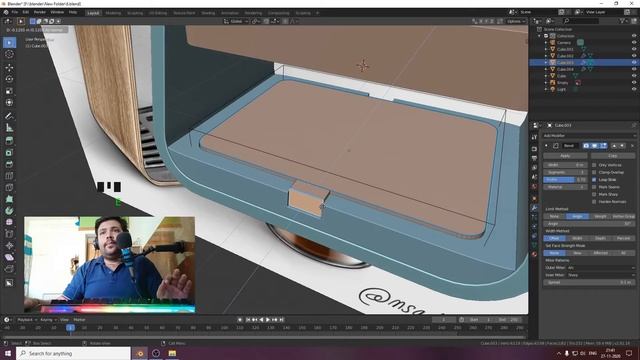Open Add Modifier dropdown
640x360 pixels.
(x=589, y=136)
